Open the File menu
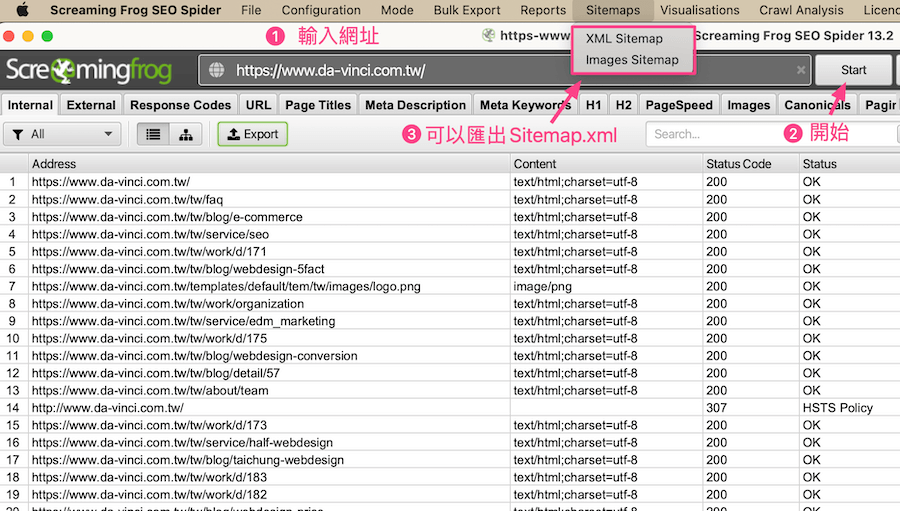Image resolution: width=900 pixels, height=511 pixels. [x=251, y=10]
